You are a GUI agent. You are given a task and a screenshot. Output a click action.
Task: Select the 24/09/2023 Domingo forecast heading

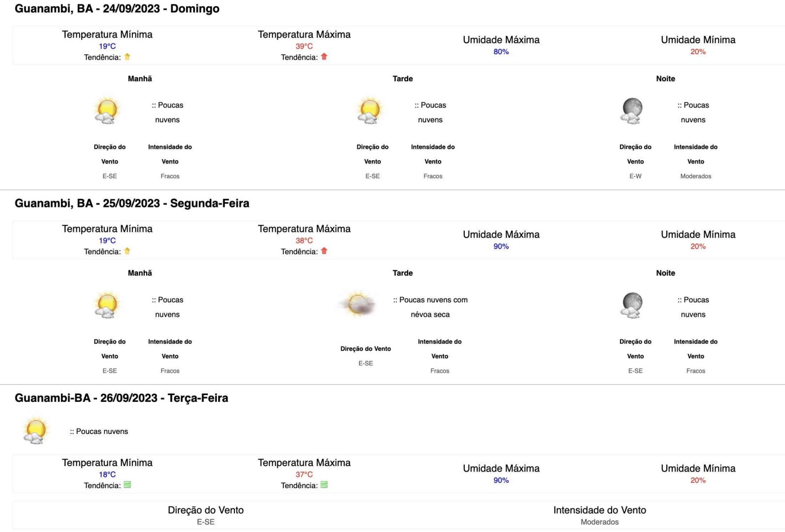(117, 9)
